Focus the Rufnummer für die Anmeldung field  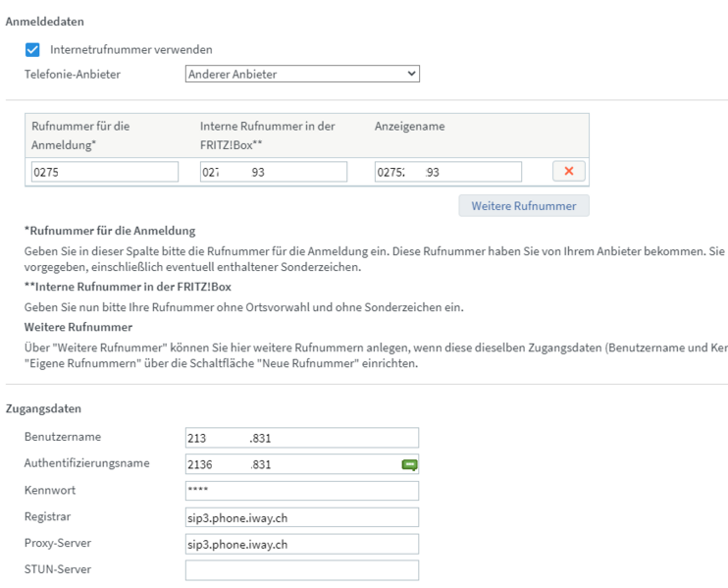105,172
